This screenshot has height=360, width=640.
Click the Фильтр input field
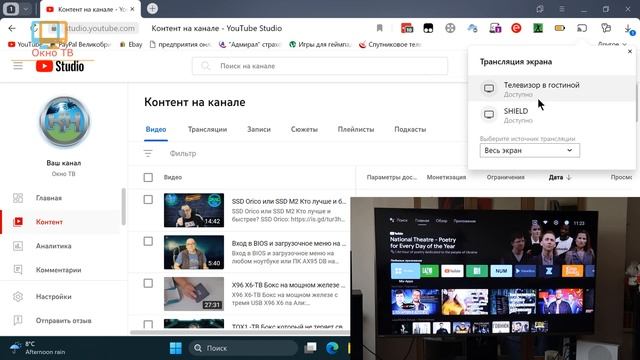pos(183,153)
